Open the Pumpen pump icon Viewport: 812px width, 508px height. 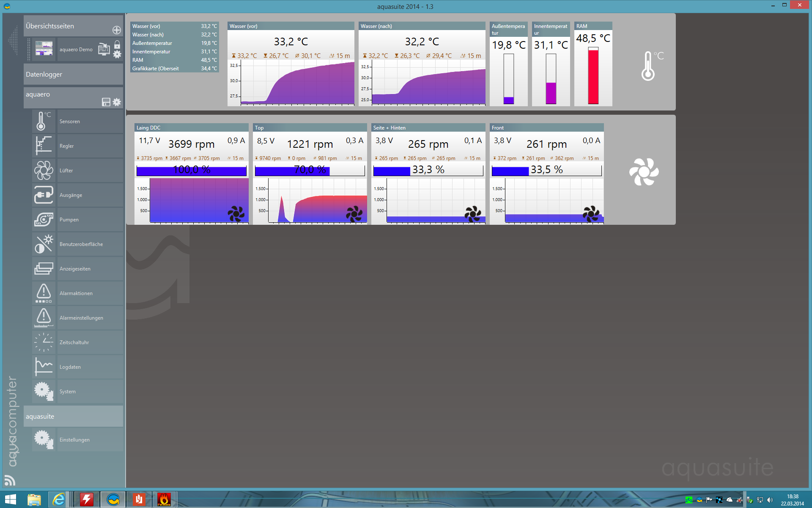tap(44, 220)
